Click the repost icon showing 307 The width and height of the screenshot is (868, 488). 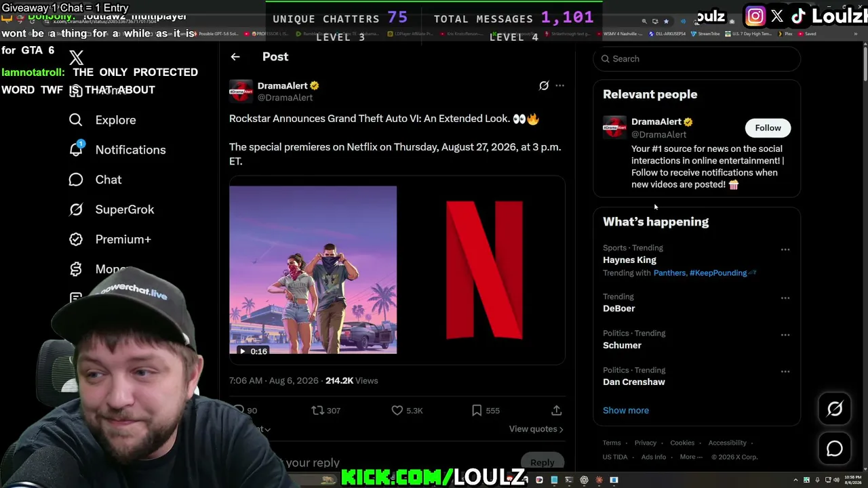click(317, 410)
